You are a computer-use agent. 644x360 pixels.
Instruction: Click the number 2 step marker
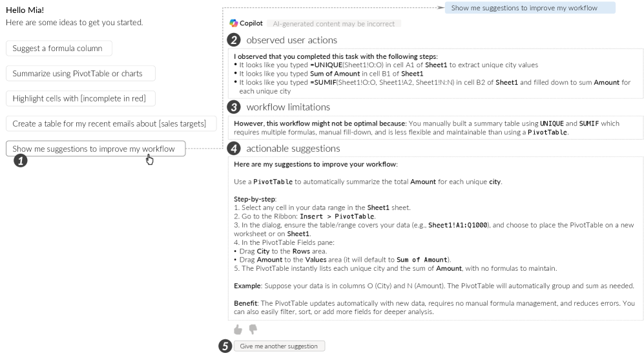tap(234, 40)
